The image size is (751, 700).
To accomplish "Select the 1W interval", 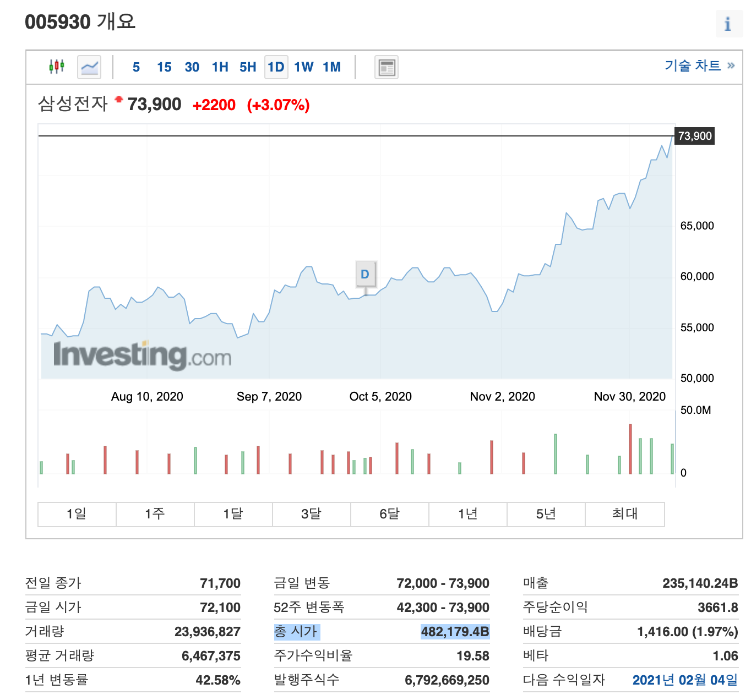I will tap(304, 67).
